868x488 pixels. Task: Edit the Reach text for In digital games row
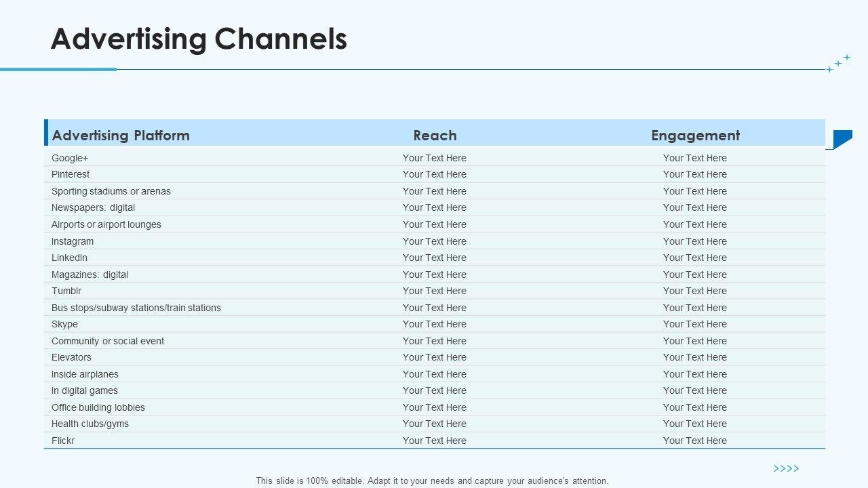[435, 390]
